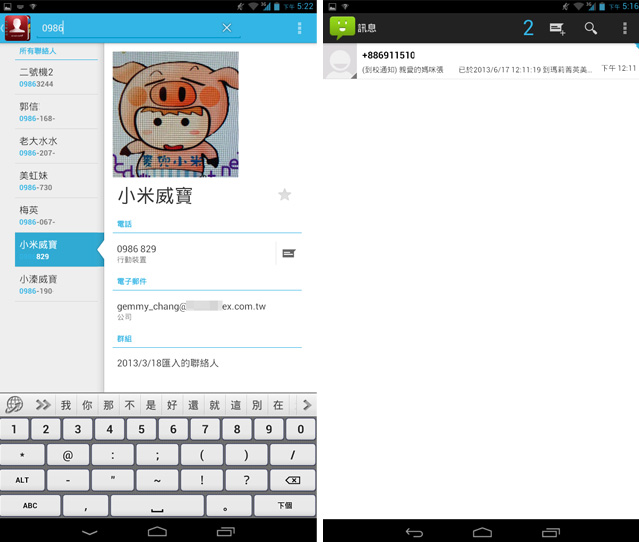Image resolution: width=639 pixels, height=542 pixels.
Task: Tap the ALT key
Action: 22,480
